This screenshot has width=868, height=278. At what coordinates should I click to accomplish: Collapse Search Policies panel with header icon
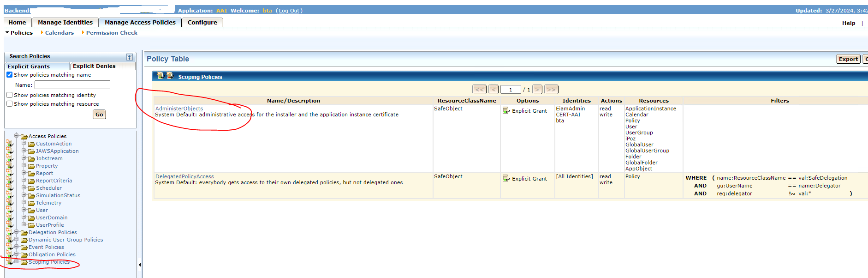130,57
